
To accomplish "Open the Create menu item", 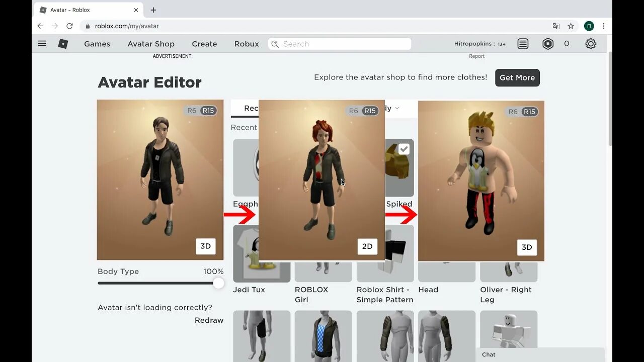I will (x=204, y=44).
